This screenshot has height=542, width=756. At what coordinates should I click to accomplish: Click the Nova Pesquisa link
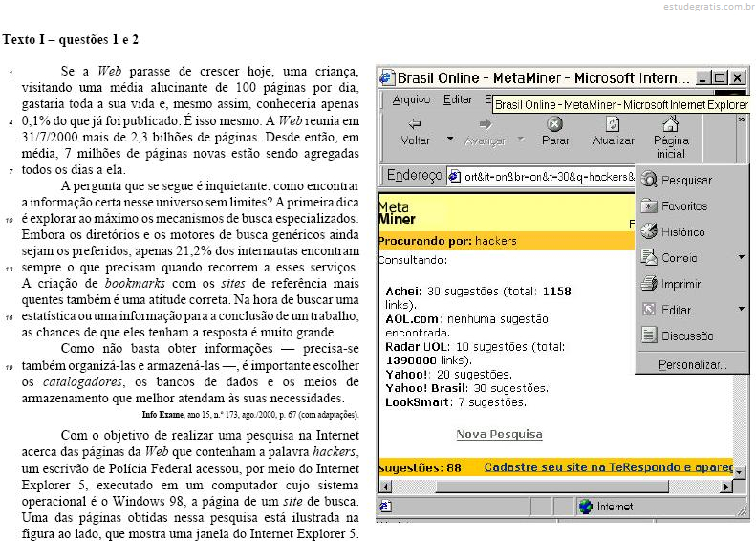click(x=499, y=434)
